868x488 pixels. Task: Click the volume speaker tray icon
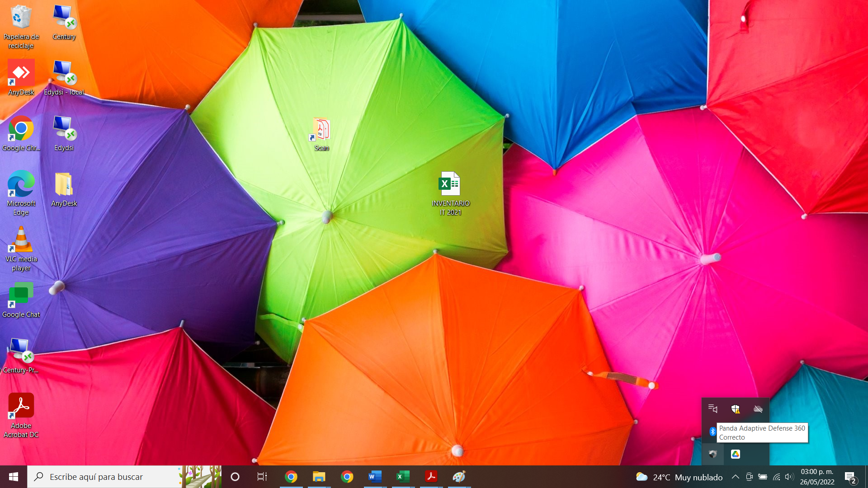coord(789,477)
